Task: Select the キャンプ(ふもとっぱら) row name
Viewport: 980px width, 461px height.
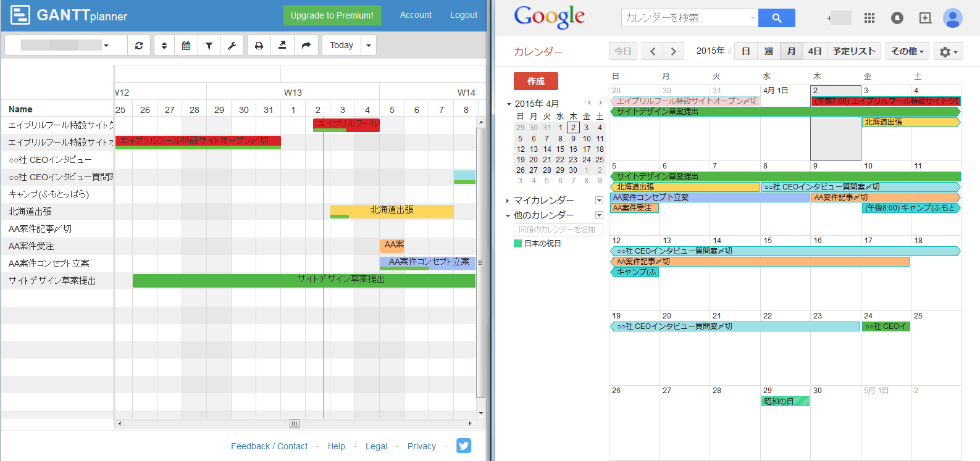Action: click(49, 194)
